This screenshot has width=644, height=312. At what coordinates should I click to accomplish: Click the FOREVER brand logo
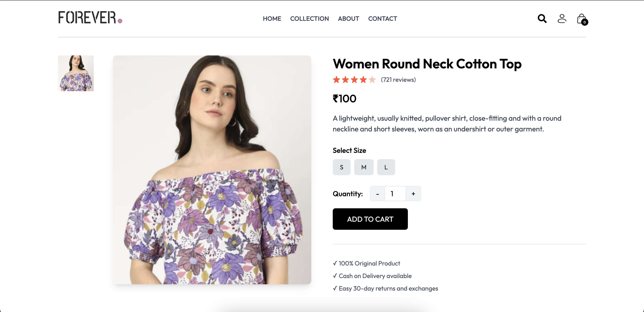point(90,17)
